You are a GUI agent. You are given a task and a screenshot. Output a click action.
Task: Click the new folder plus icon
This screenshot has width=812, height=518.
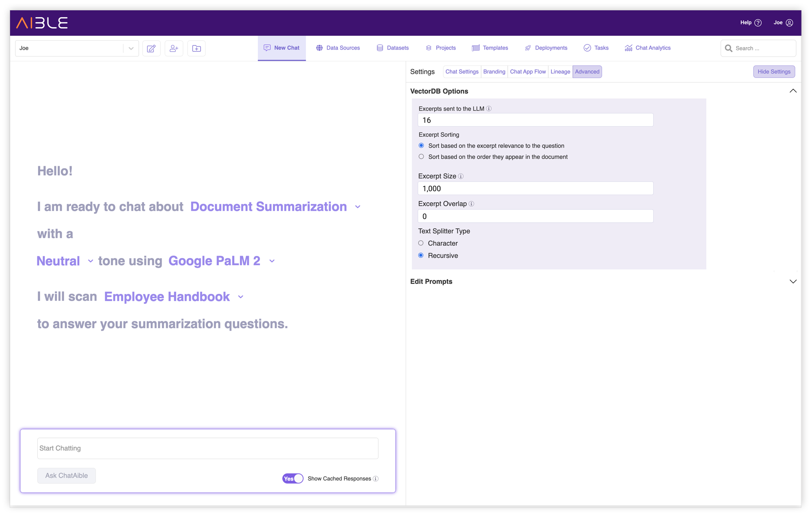point(197,48)
